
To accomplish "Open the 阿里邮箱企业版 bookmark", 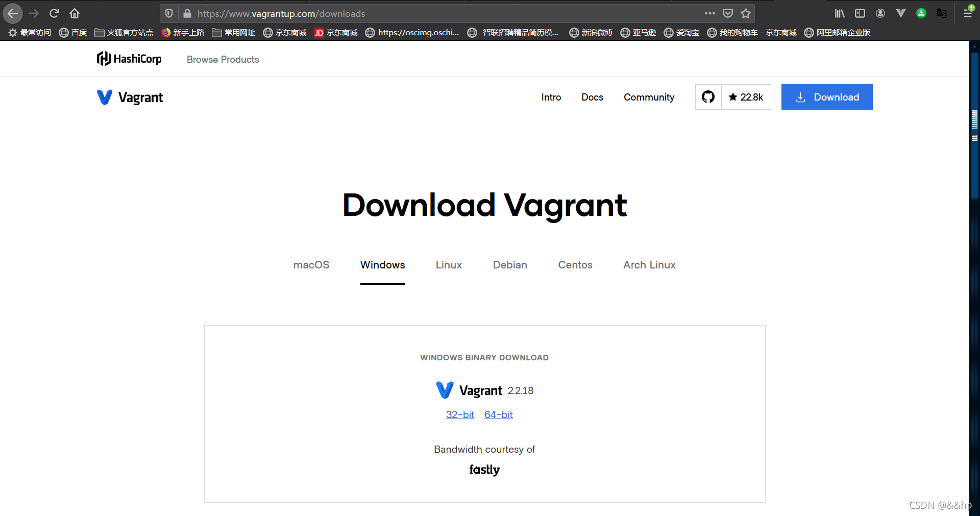I will tap(838, 33).
